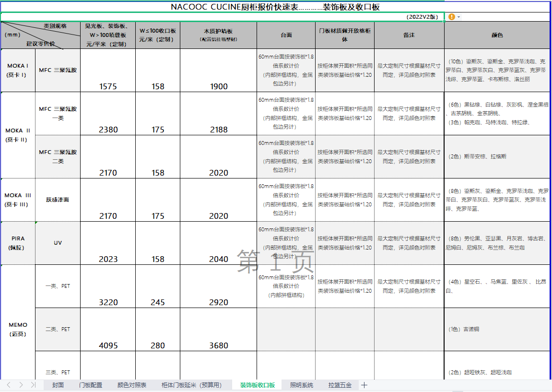Jump to last sheet navigation arrow
Viewport: 552px width, 392px height.
[33, 385]
